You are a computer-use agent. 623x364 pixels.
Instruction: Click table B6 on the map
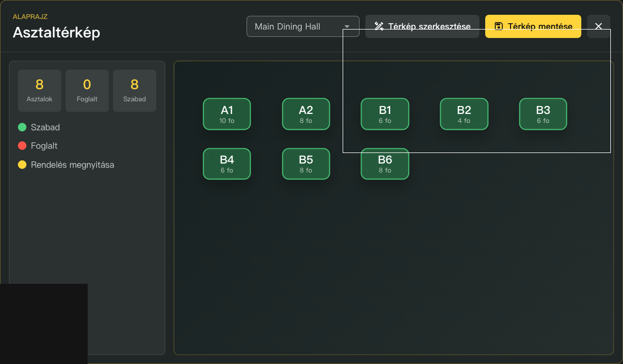[x=385, y=164]
